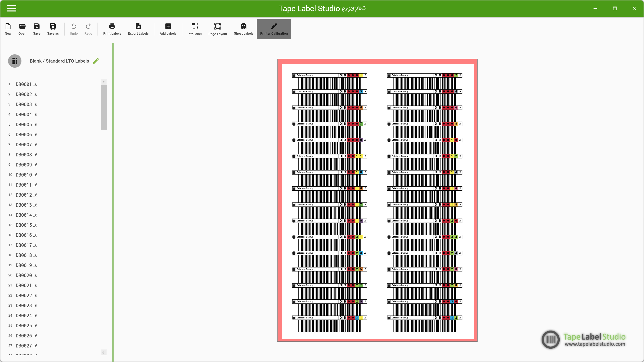Select label DB0001 L6 in list
Image resolution: width=644 pixels, height=362 pixels.
pos(26,84)
